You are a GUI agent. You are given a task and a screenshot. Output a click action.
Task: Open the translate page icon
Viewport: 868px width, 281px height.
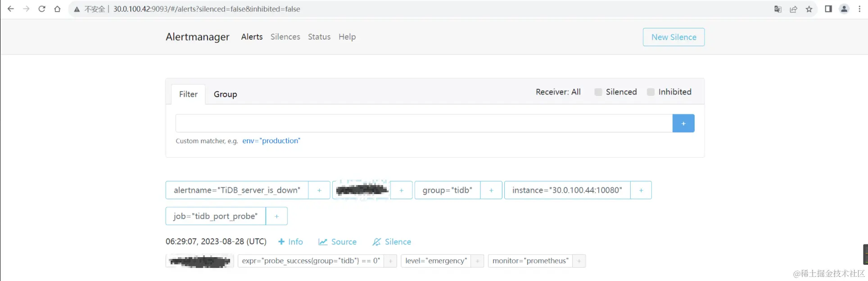778,9
